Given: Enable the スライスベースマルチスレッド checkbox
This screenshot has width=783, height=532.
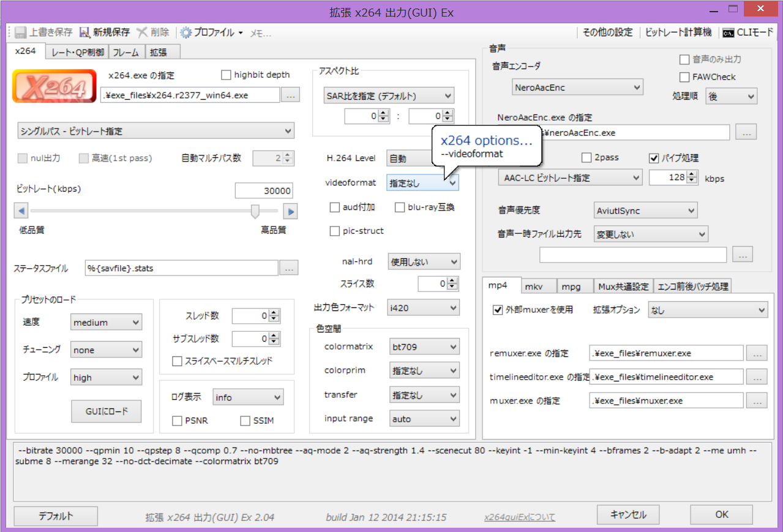Looking at the screenshot, I should click(x=178, y=361).
